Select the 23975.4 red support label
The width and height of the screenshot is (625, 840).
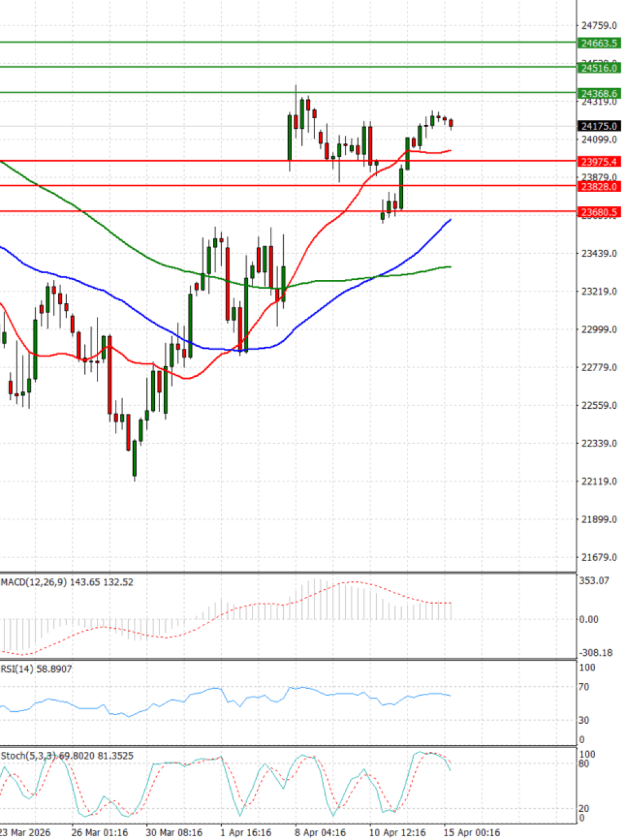[599, 161]
